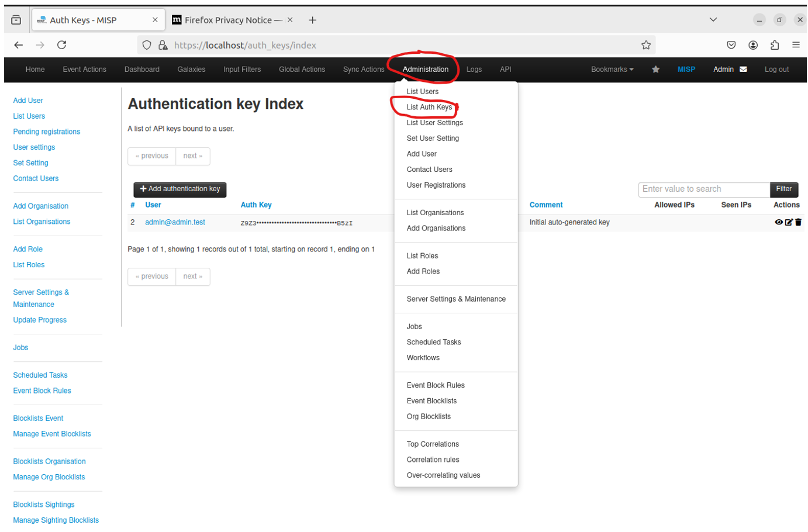Expand the Bookmarks dropdown
The image size is (808, 532).
coord(612,70)
